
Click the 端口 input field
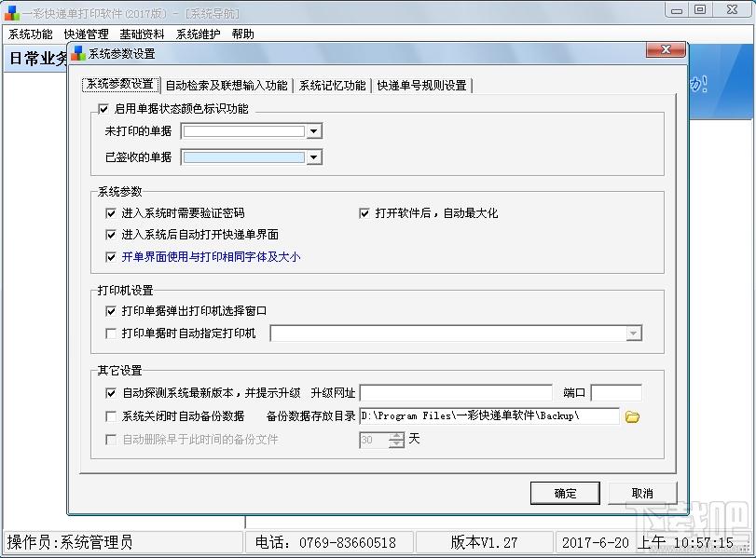pyautogui.click(x=616, y=393)
